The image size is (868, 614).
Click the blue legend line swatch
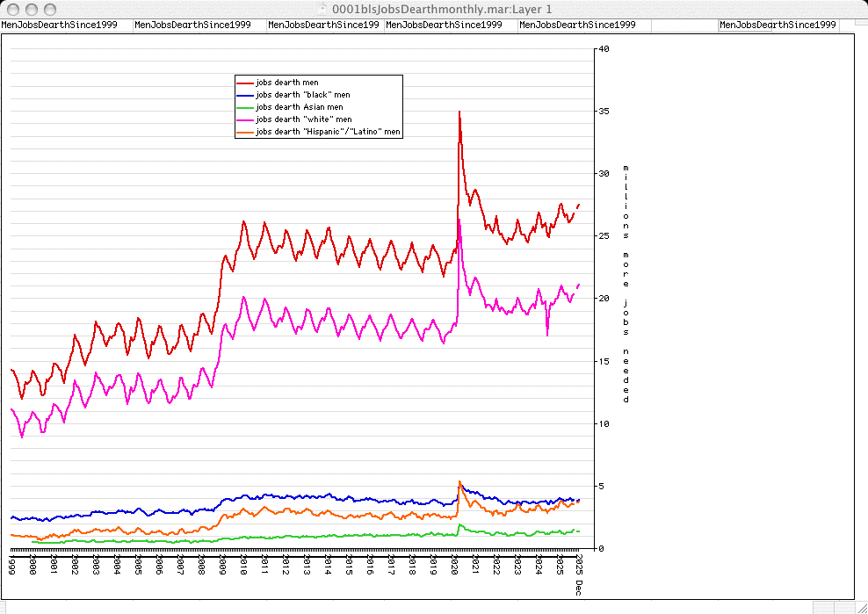coord(245,95)
